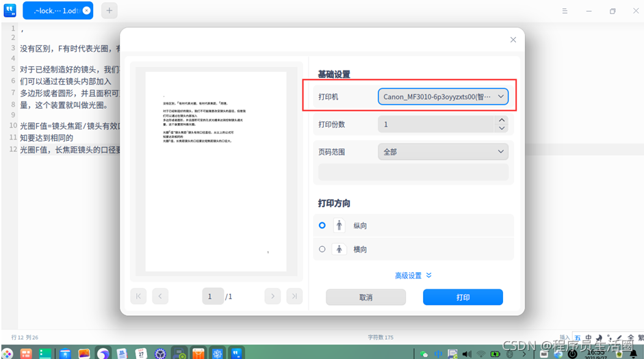644x359 pixels.
Task: Click the custom page range input field
Action: tap(413, 172)
